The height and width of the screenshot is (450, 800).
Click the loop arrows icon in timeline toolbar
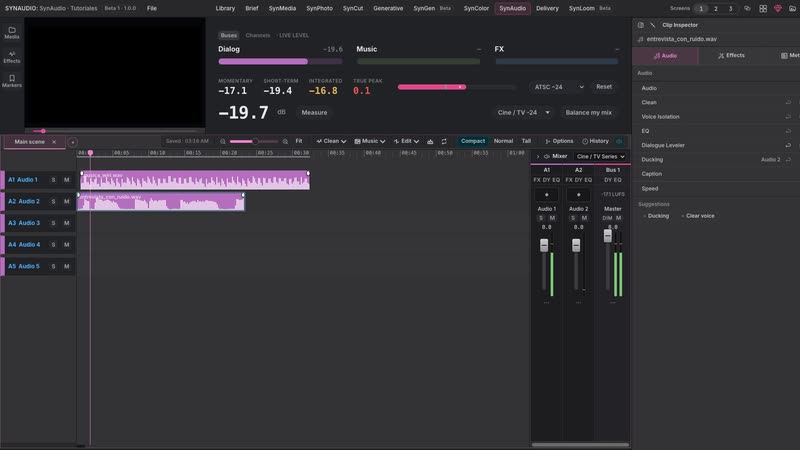pos(444,141)
